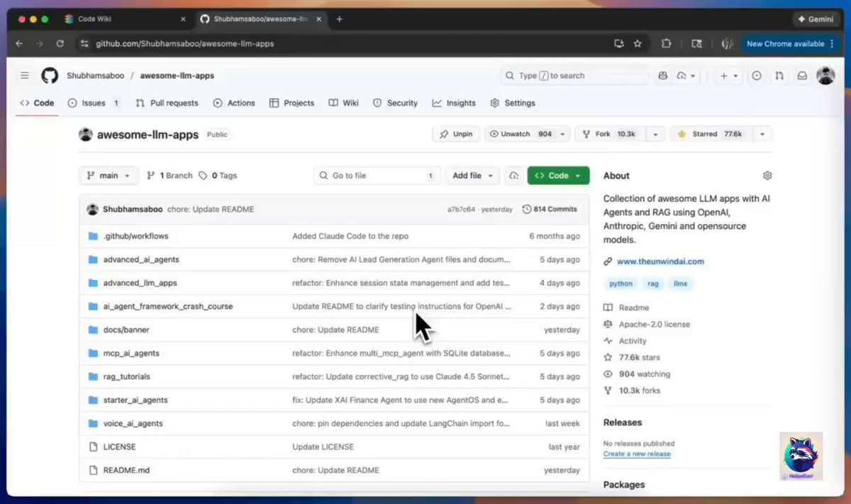Image resolution: width=851 pixels, height=504 pixels.
Task: Open the rag_tutorials folder
Action: tap(127, 376)
